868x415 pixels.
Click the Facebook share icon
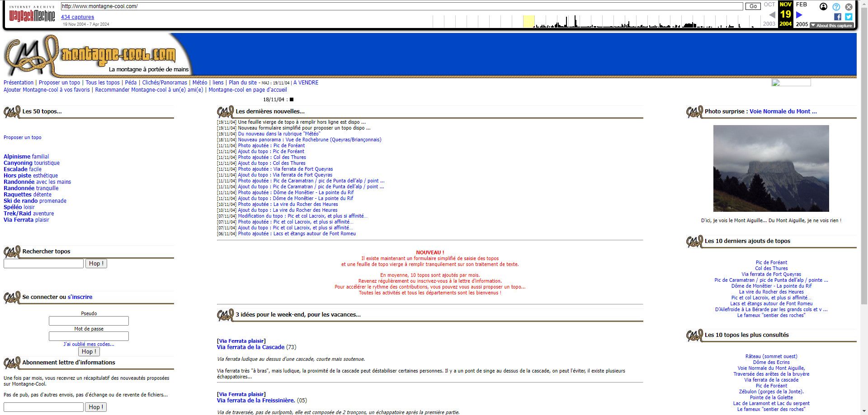(x=838, y=17)
